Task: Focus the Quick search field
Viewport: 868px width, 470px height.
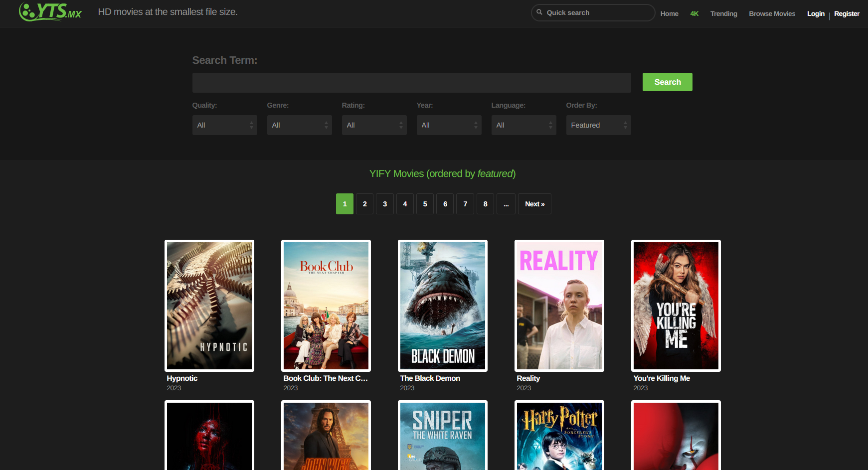Action: click(593, 13)
